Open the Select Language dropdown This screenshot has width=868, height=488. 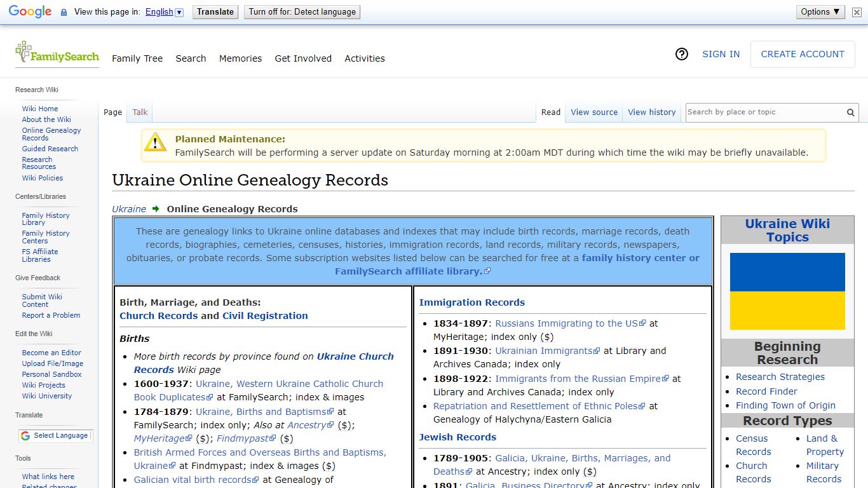[x=56, y=436]
